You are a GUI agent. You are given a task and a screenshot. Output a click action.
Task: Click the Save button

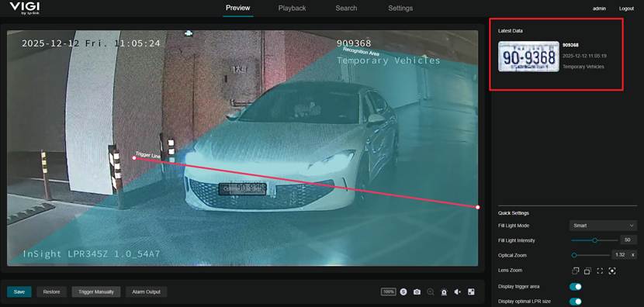pos(19,291)
